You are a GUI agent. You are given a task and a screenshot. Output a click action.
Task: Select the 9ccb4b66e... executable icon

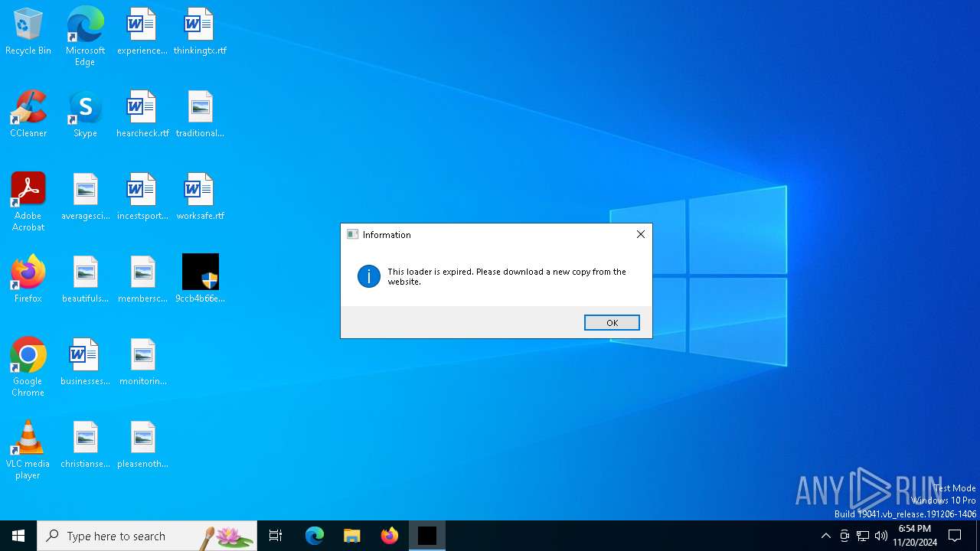click(x=200, y=280)
